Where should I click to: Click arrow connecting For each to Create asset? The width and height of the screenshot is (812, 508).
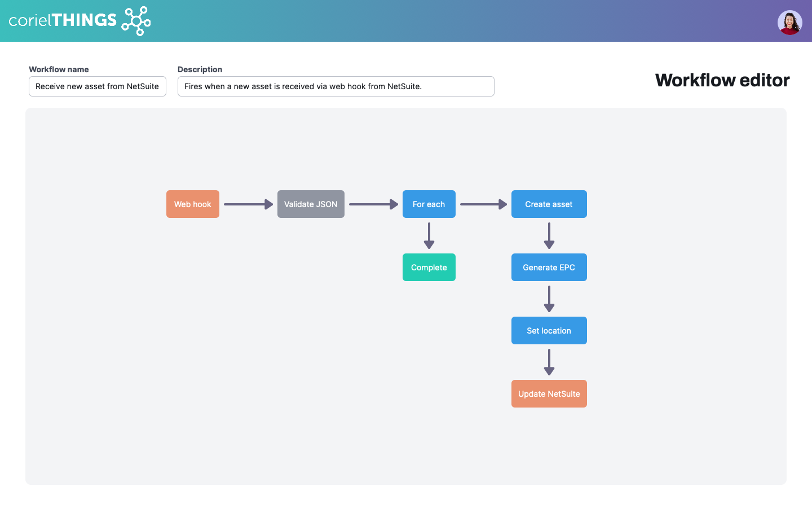pyautogui.click(x=483, y=204)
